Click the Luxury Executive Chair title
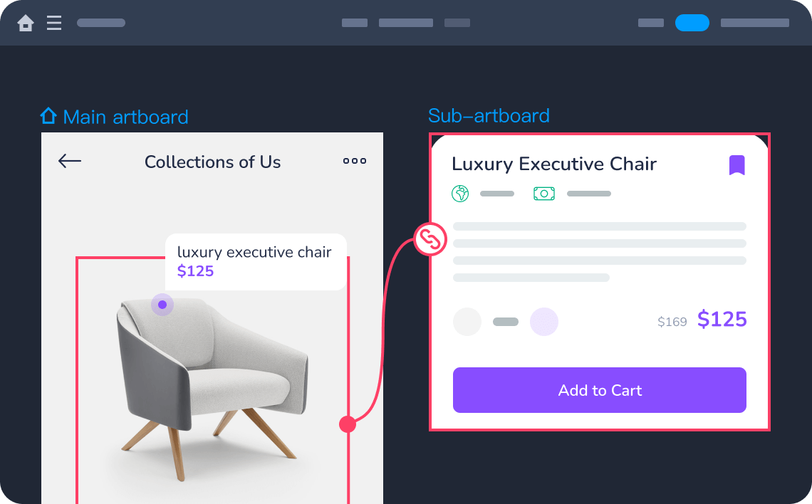Image resolution: width=812 pixels, height=504 pixels. pyautogui.click(x=553, y=164)
